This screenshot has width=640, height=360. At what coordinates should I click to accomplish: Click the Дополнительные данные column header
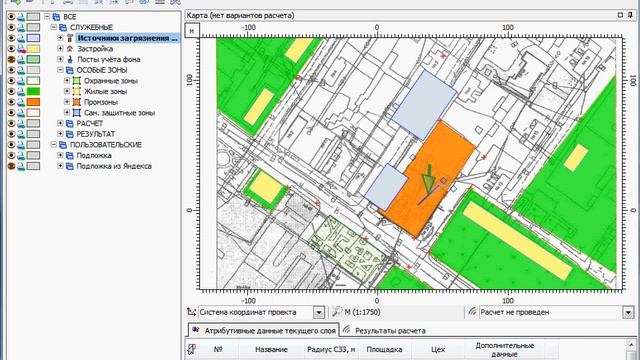504,349
